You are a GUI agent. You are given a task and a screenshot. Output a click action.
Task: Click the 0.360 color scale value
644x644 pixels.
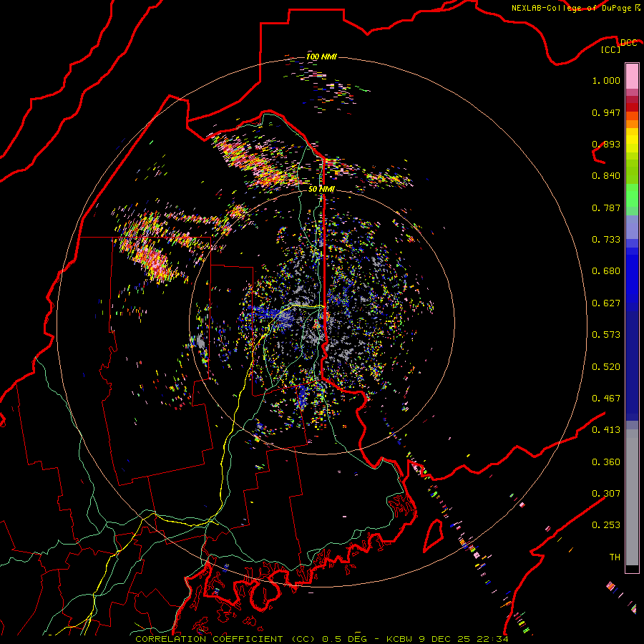coord(606,462)
